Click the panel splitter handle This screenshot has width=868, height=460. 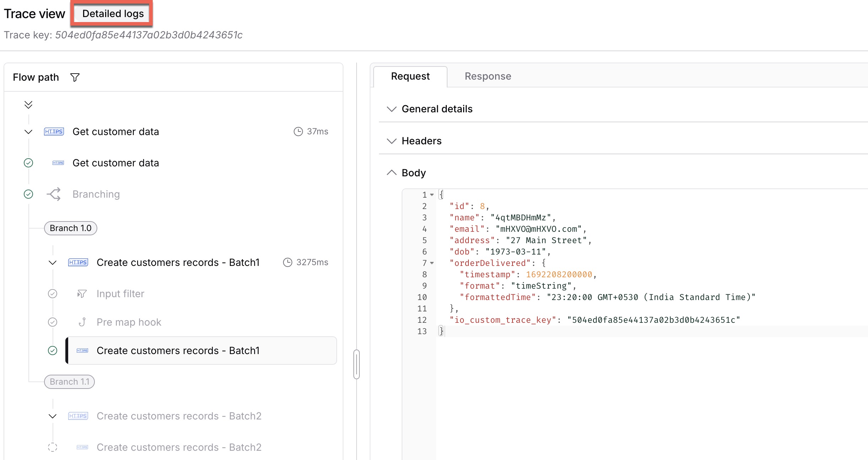pyautogui.click(x=357, y=364)
